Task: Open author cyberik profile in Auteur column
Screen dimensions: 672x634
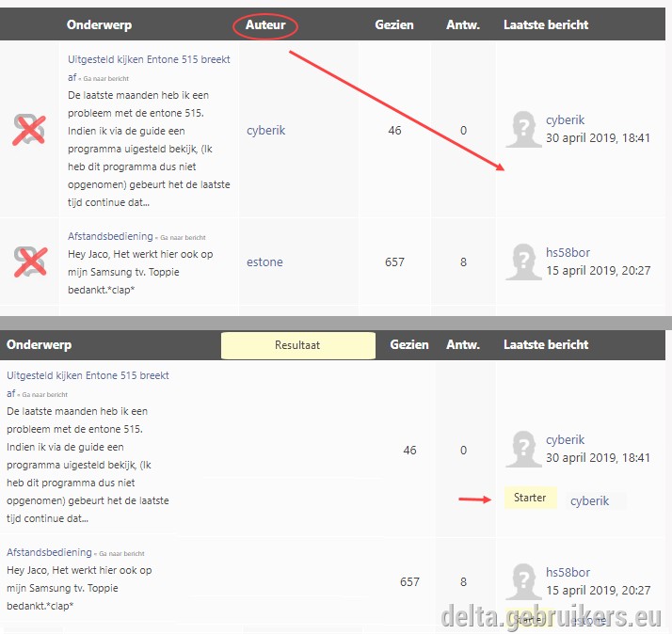Action: click(x=265, y=130)
